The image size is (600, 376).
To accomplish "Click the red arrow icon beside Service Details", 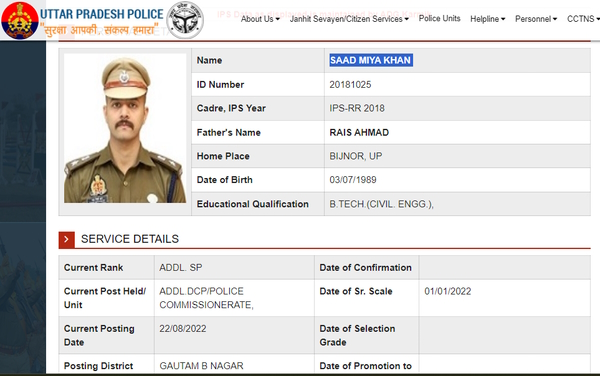I will [67, 239].
